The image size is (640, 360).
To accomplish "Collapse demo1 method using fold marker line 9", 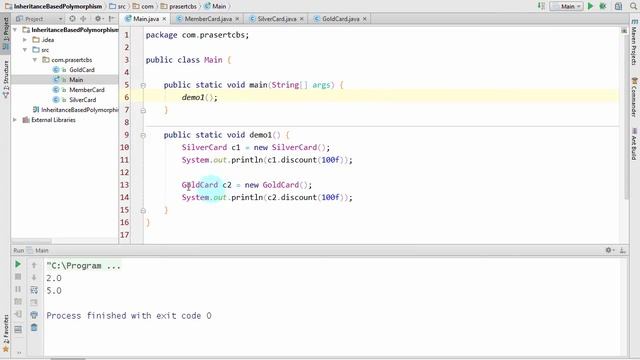I will click(143, 135).
